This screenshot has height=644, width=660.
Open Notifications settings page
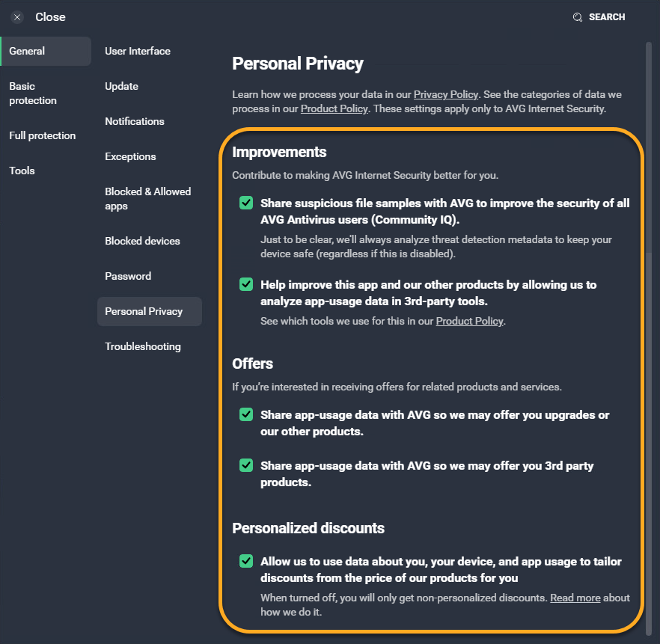pyautogui.click(x=135, y=121)
